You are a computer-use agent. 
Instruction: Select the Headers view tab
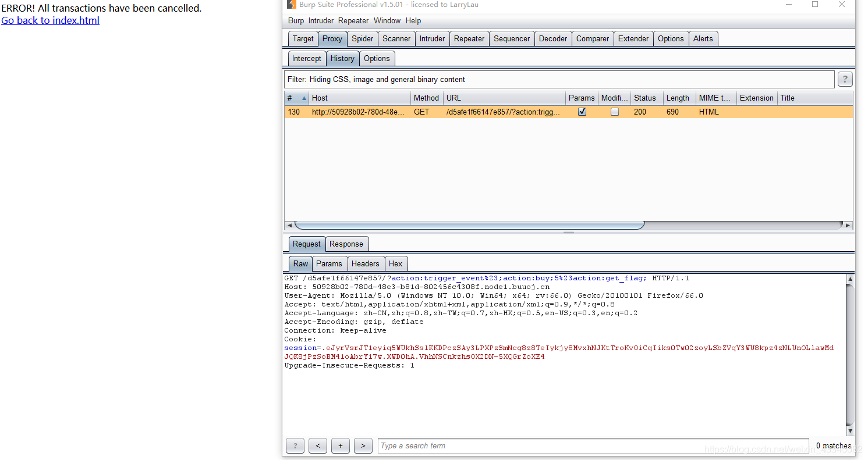(x=366, y=264)
